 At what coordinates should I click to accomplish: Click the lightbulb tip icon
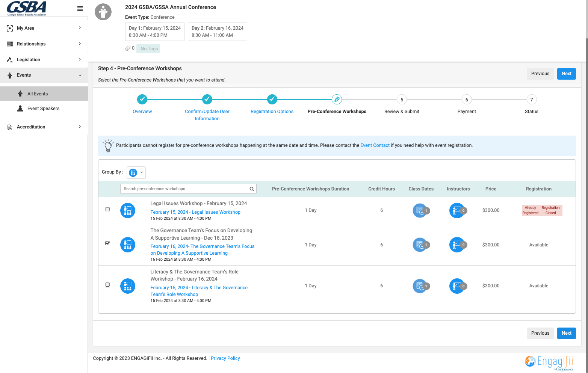point(108,146)
